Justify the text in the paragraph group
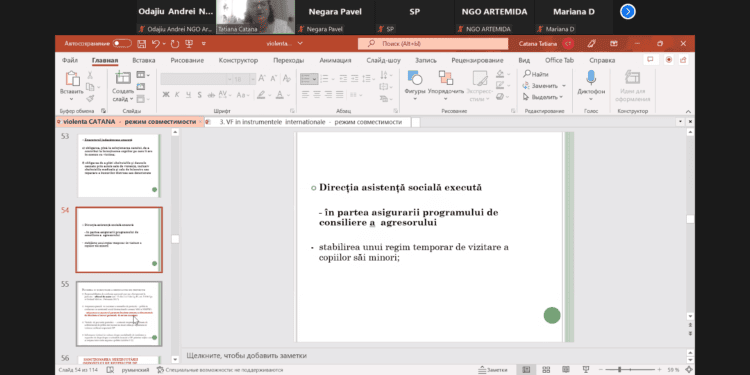750x375 pixels. pyautogui.click(x=339, y=95)
